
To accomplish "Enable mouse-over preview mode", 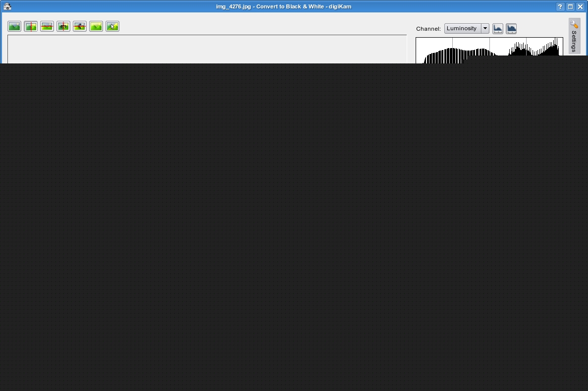I will (112, 26).
